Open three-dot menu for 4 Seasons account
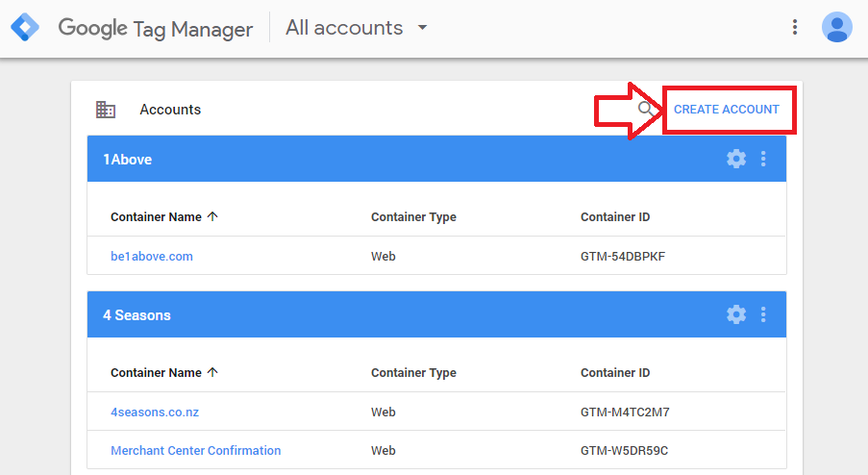The width and height of the screenshot is (868, 475). [x=763, y=314]
